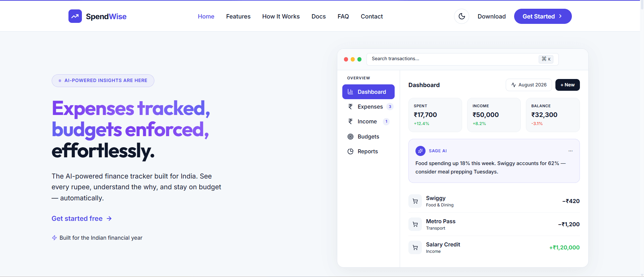Click the Get started free link
This screenshot has width=644, height=277.
coord(82,219)
